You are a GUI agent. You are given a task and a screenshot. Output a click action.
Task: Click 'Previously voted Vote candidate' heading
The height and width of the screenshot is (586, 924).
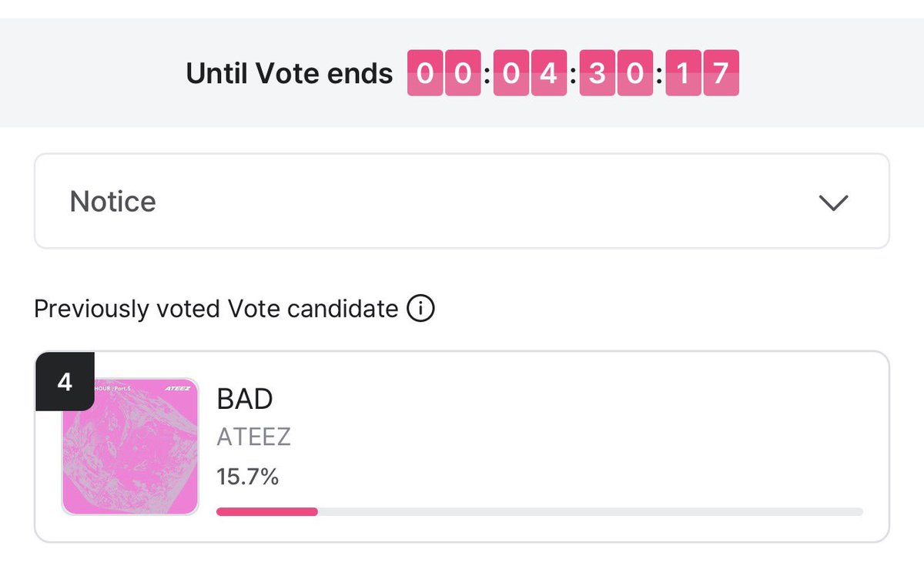tap(216, 310)
